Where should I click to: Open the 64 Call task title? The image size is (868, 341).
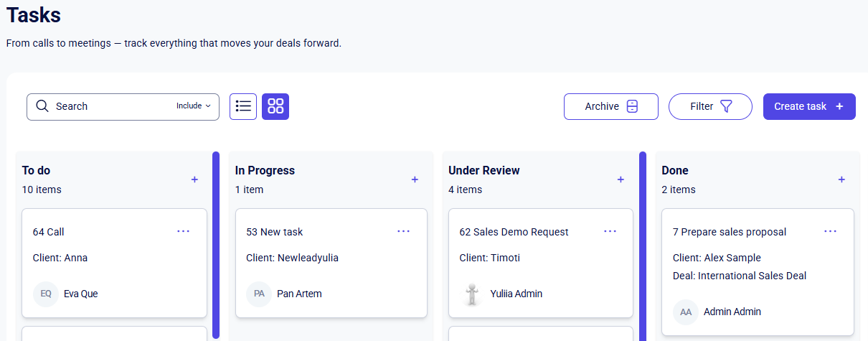(49, 232)
